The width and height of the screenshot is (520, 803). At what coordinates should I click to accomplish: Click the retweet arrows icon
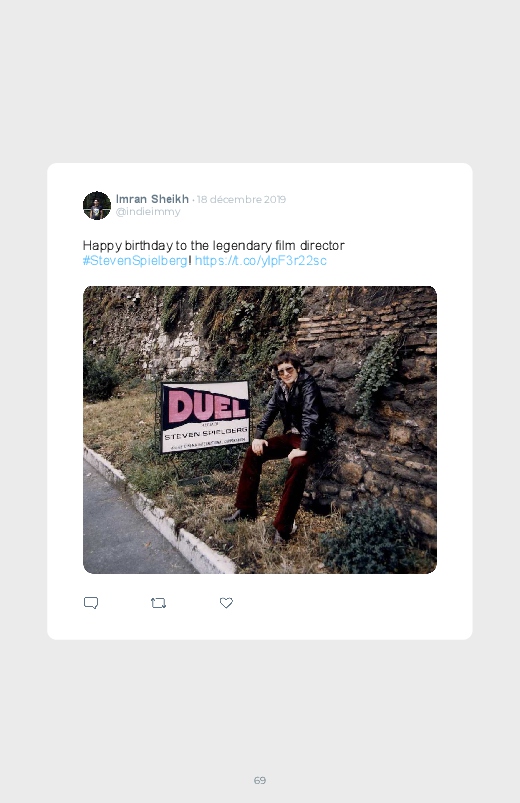click(x=158, y=603)
